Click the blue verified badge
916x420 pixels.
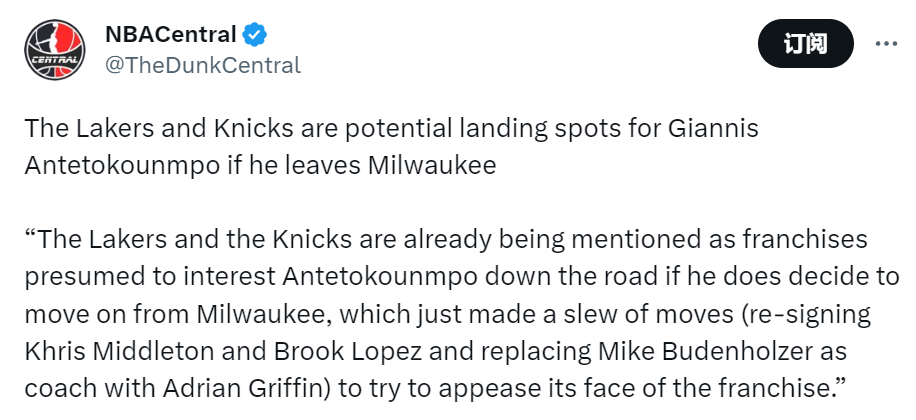[256, 35]
